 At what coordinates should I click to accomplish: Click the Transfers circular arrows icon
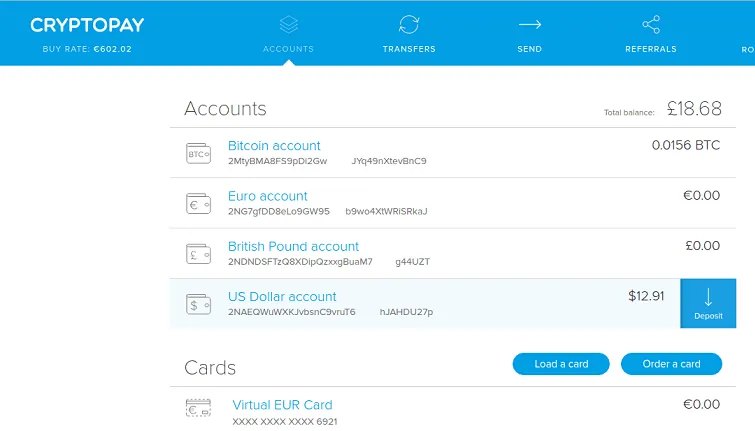pos(409,25)
